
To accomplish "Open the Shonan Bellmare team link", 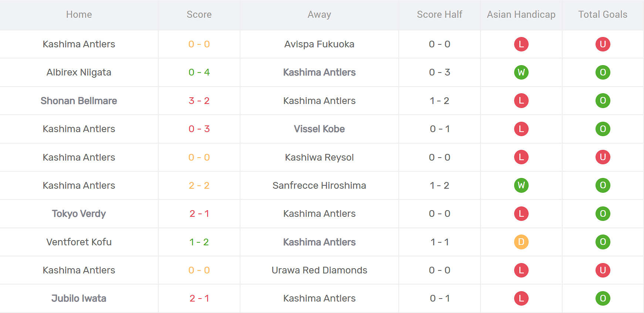I will pyautogui.click(x=79, y=101).
